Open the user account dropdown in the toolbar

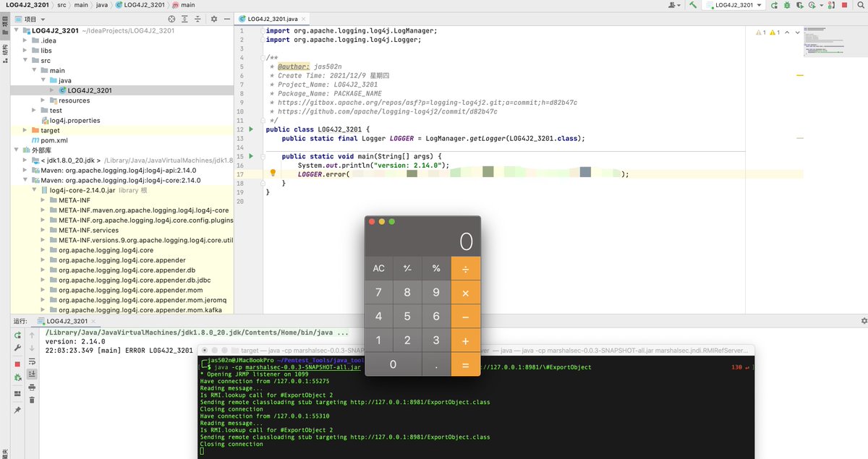tap(676, 5)
